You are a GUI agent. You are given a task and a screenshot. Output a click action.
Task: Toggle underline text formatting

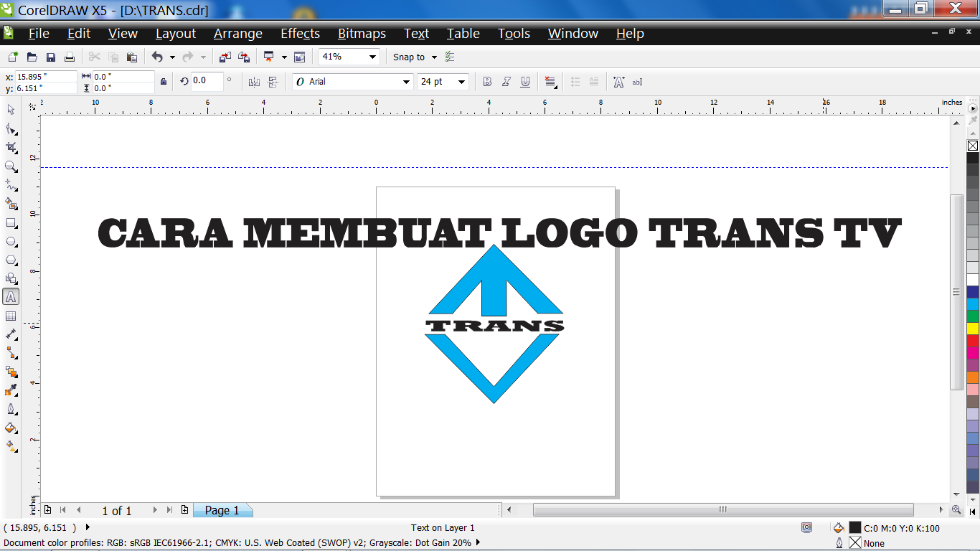tap(524, 81)
